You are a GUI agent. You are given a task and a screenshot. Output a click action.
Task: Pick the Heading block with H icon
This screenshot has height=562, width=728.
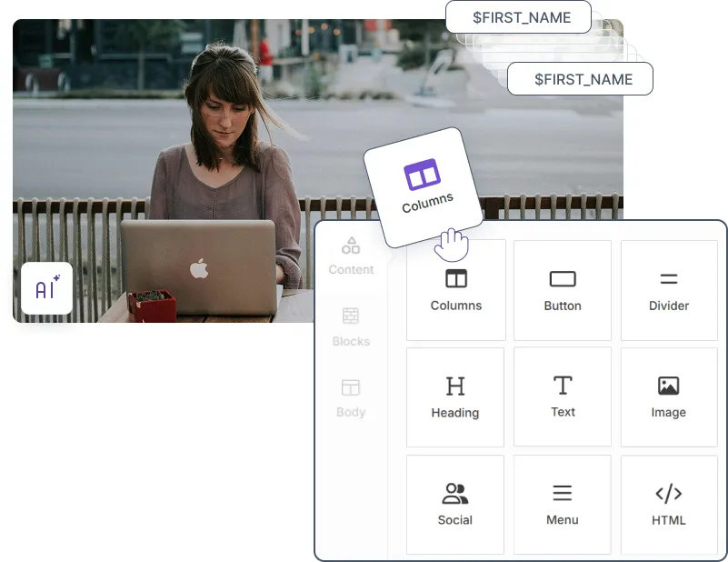pos(455,386)
